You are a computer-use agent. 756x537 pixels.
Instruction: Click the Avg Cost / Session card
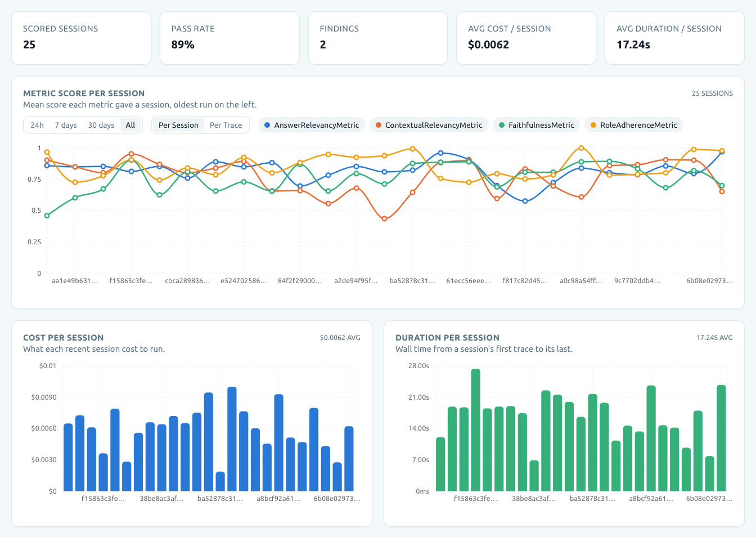click(526, 38)
